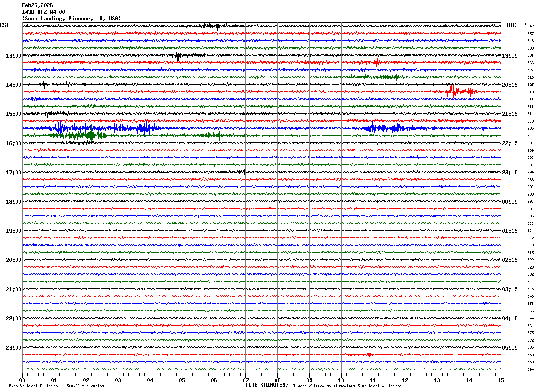Click the DC offset value 394

coord(530,369)
